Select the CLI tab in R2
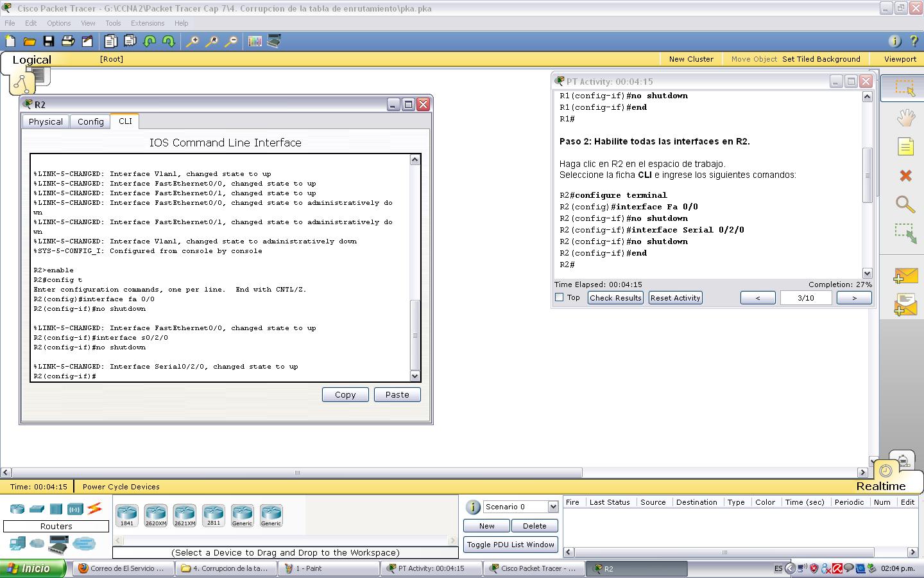This screenshot has height=578, width=924. (x=125, y=121)
